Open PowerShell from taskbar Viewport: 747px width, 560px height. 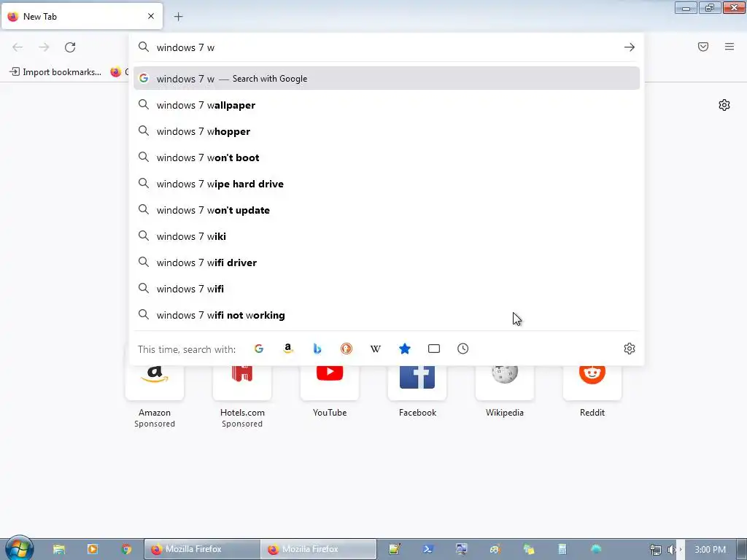click(x=427, y=549)
